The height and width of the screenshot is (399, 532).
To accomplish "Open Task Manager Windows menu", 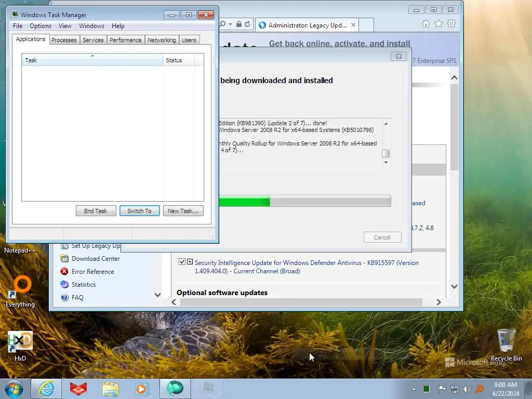I will pos(91,26).
